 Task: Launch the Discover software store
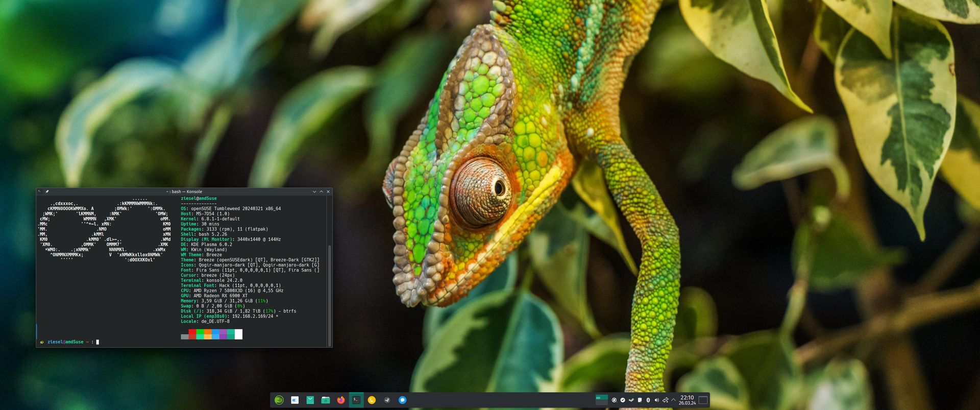pyautogui.click(x=310, y=400)
